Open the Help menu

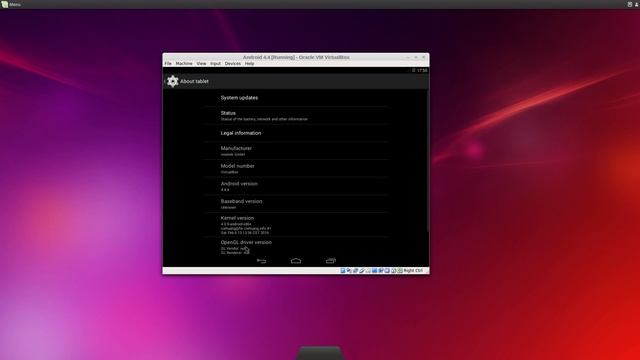tap(249, 64)
